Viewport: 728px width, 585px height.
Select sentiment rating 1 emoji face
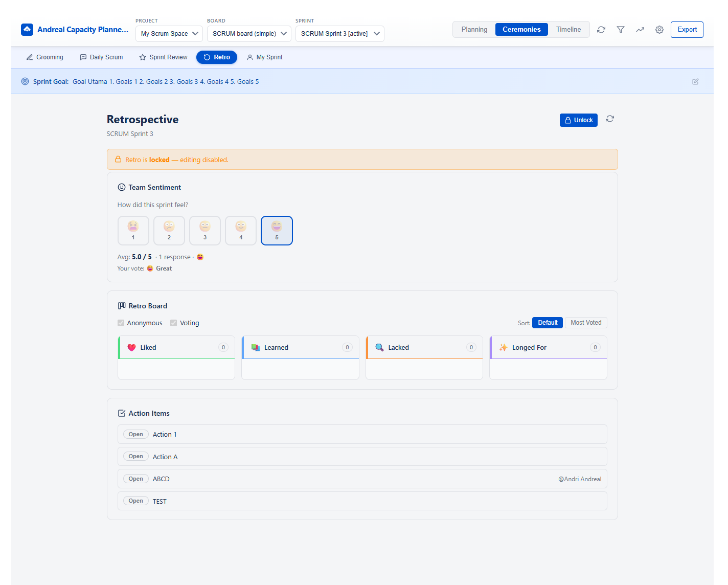[x=133, y=231]
